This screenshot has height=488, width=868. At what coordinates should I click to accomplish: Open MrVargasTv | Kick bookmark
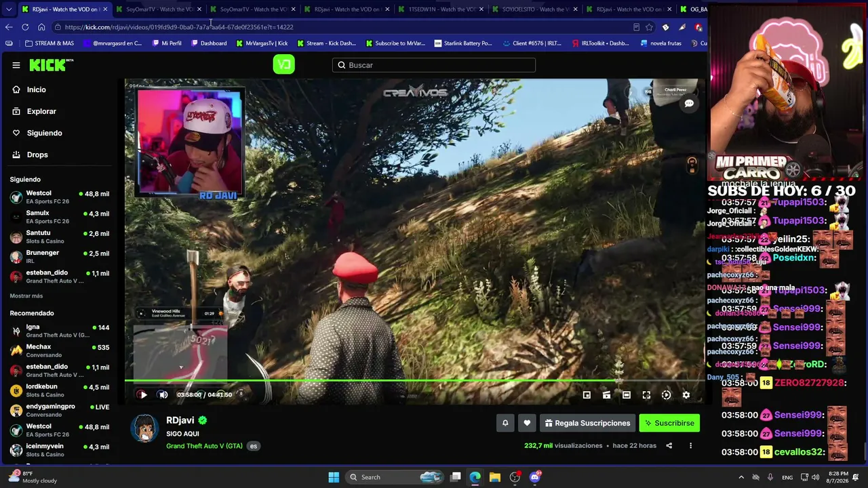[x=262, y=43]
